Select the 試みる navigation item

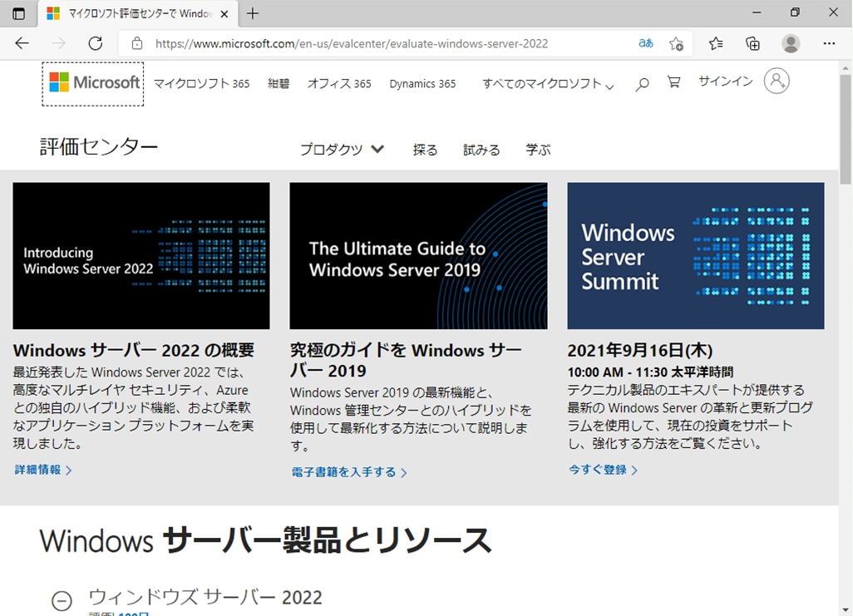coord(481,150)
